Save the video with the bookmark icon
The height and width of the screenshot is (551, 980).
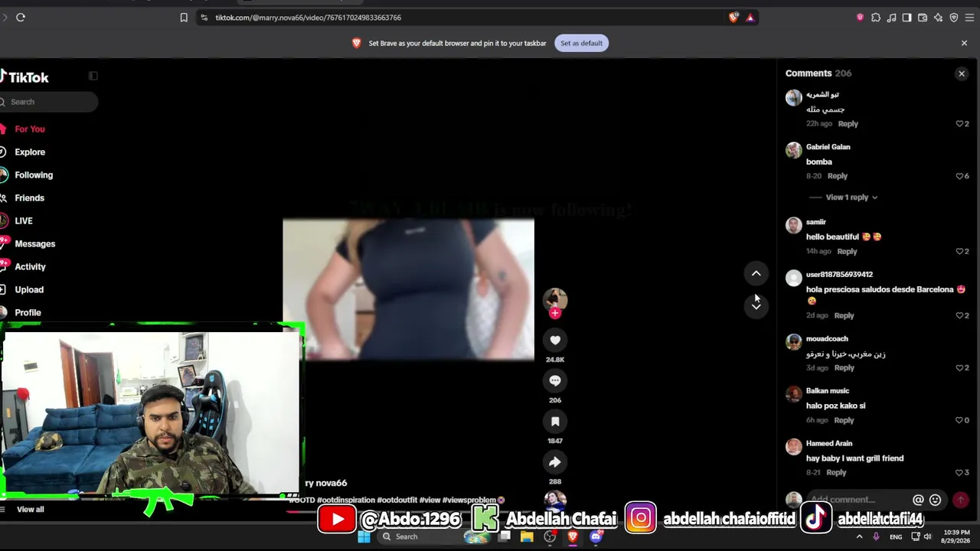click(555, 421)
